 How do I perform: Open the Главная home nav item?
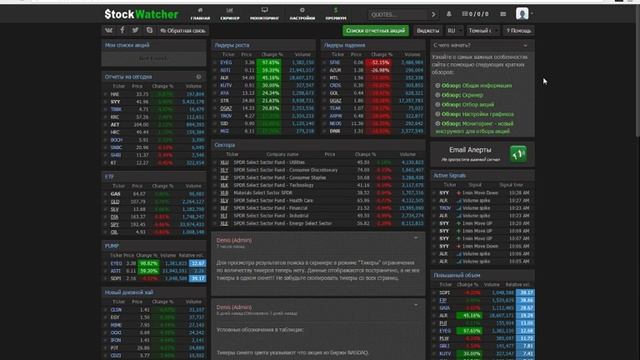[x=200, y=14]
